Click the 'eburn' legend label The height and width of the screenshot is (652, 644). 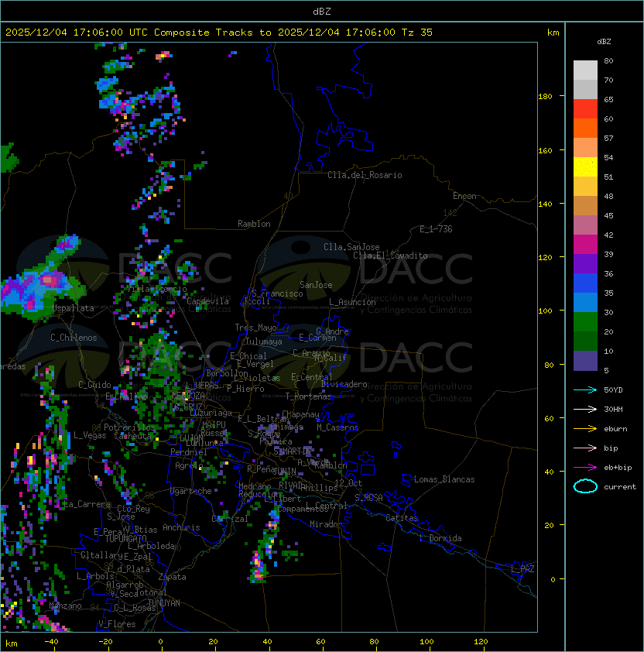click(615, 429)
